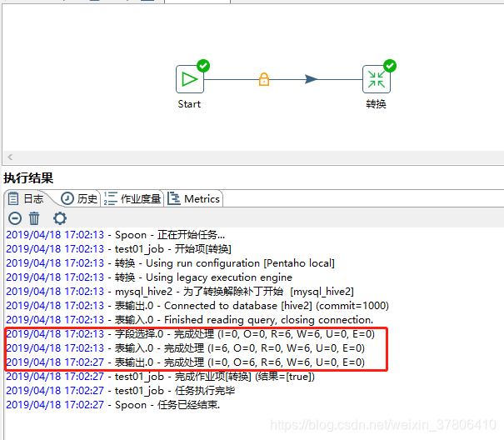Select log line 'Spoon - 任务已经结束.'
Screen dimensions: 504x440
pyautogui.click(x=113, y=405)
